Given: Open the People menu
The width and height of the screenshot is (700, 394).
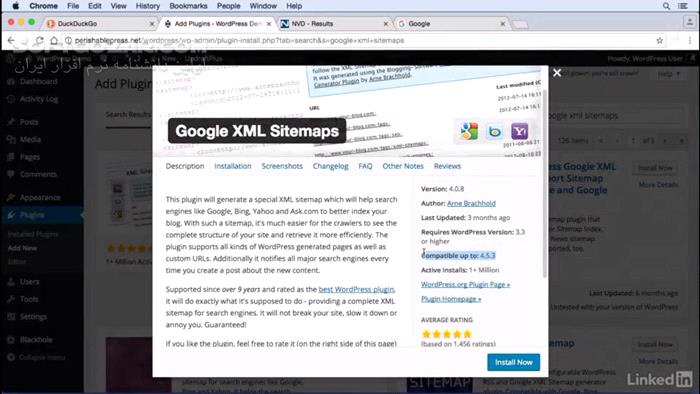Looking at the screenshot, I should click(229, 6).
